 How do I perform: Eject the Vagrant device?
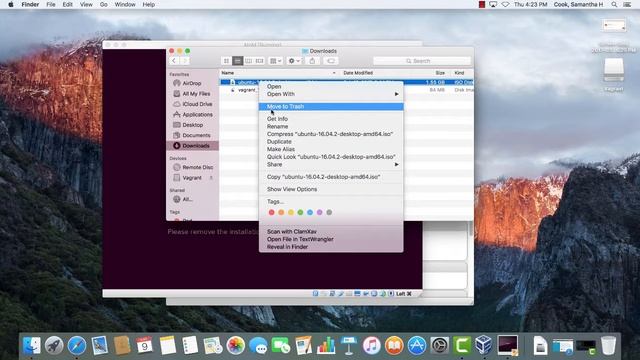211,178
